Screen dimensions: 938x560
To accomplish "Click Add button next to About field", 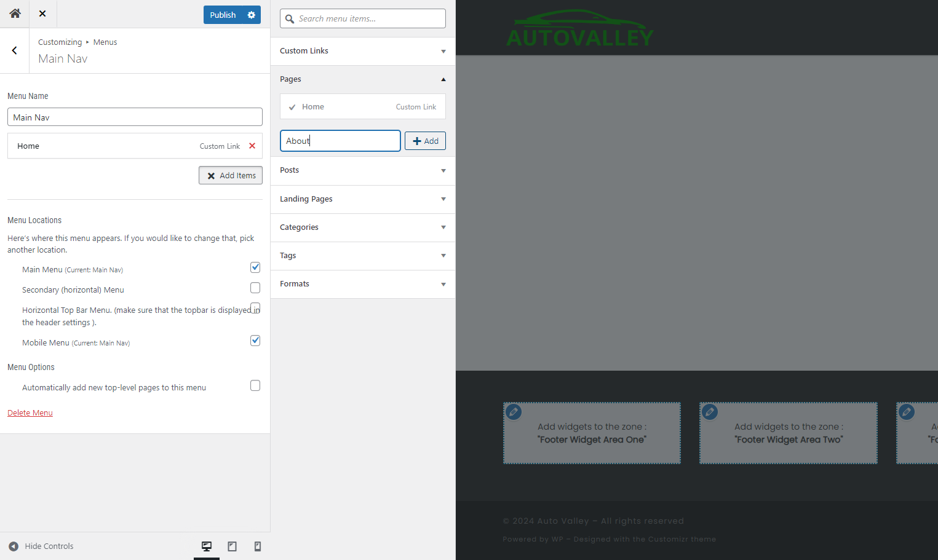I will coord(425,141).
